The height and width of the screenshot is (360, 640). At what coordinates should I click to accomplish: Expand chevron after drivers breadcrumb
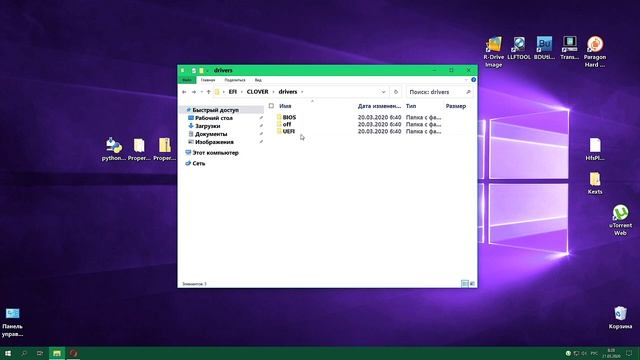[302, 92]
